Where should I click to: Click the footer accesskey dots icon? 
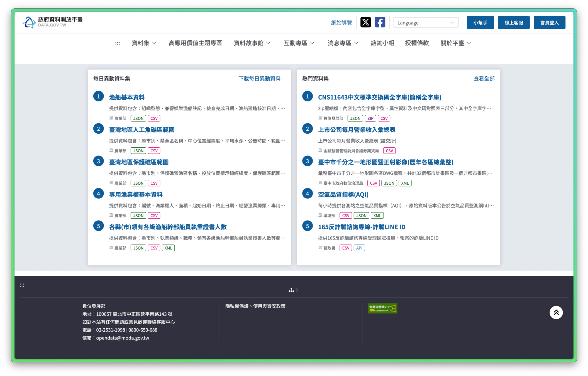pos(22,285)
